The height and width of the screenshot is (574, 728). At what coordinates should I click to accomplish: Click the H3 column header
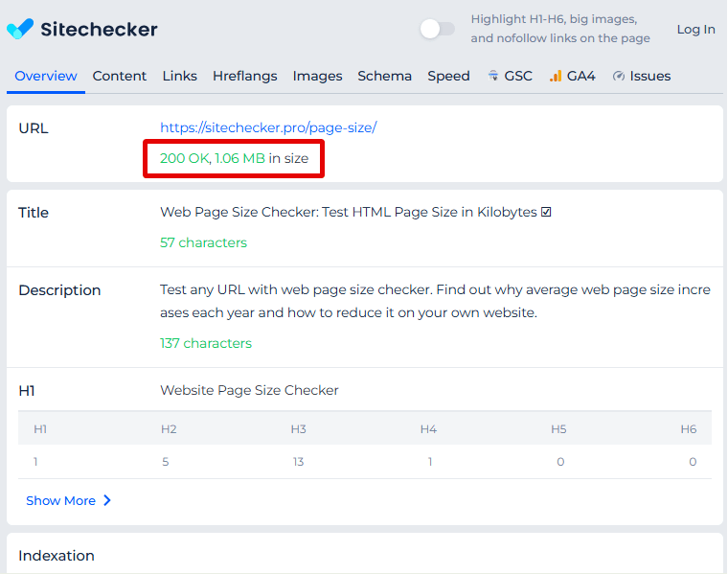(299, 429)
